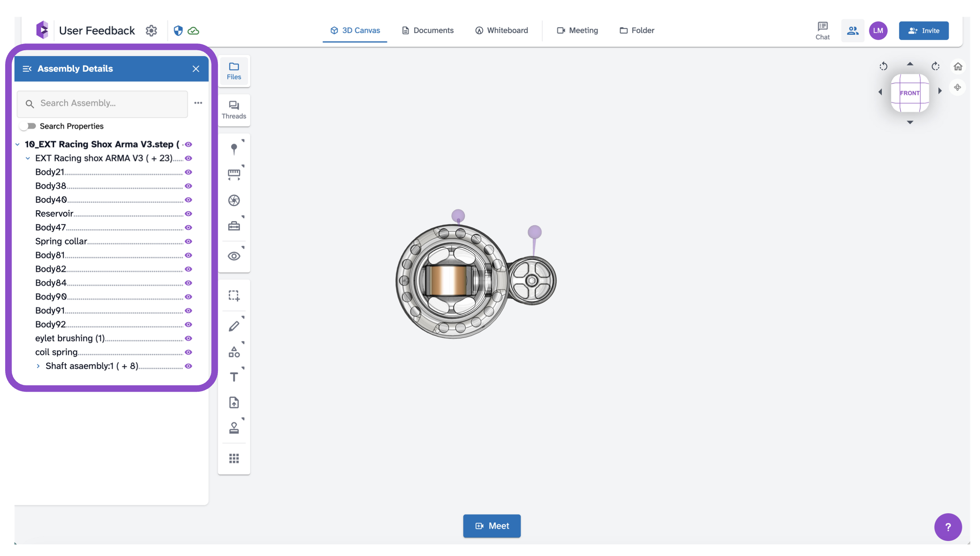
Task: Hide coil spring visibility
Action: [x=188, y=352]
